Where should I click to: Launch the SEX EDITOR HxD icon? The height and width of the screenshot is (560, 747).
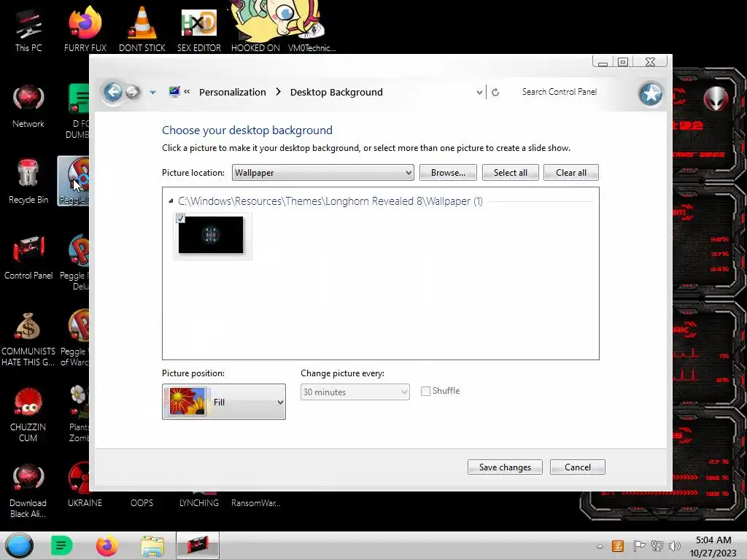[199, 29]
